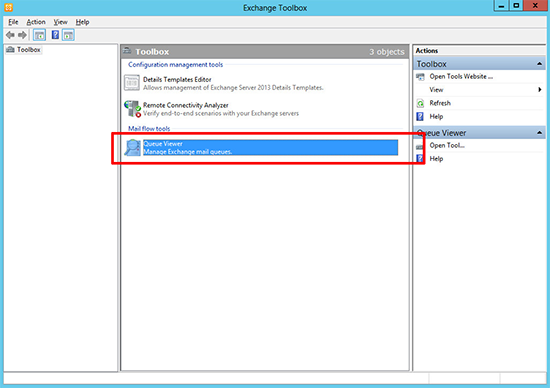Image resolution: width=550 pixels, height=388 pixels.
Task: Click the Actions pane title
Action: (427, 51)
